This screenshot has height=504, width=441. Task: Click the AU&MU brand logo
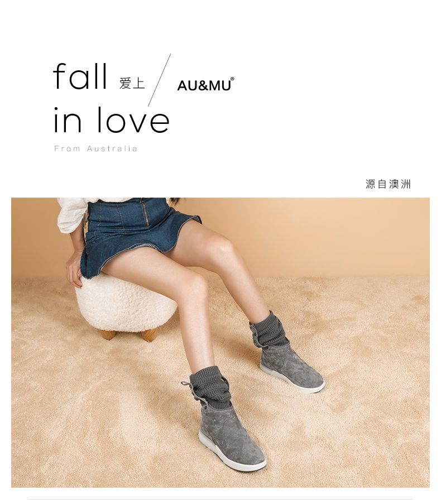point(205,85)
